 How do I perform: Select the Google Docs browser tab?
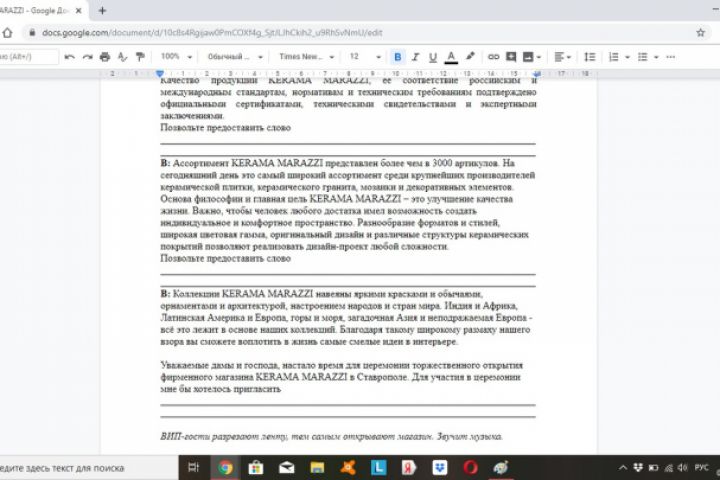click(41, 10)
